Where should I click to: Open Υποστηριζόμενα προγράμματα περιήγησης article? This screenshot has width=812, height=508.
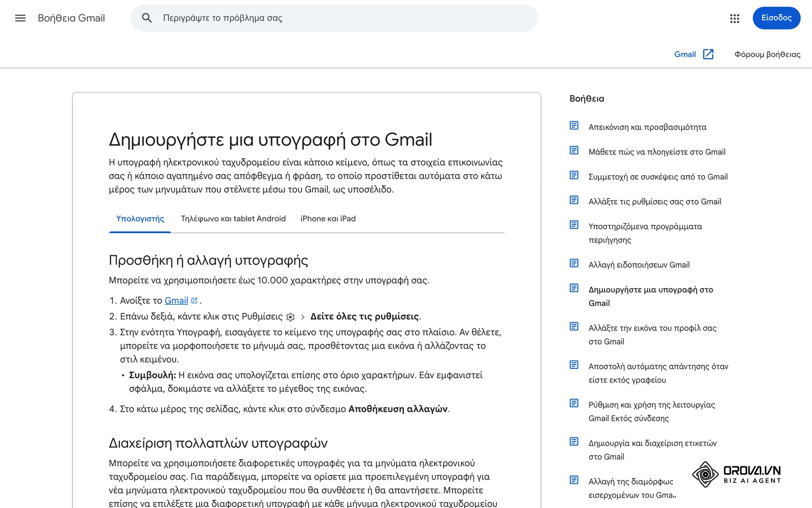645,233
